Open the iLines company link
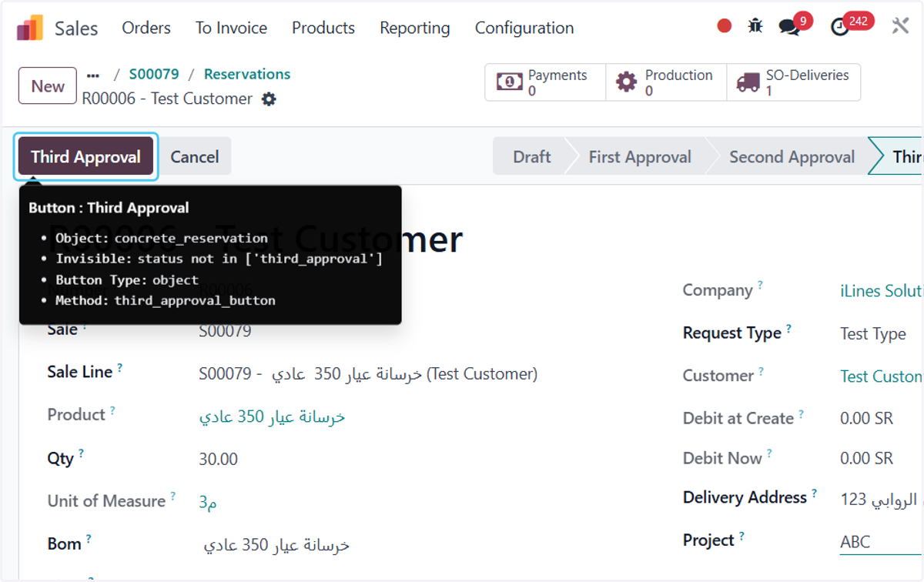 coord(882,291)
